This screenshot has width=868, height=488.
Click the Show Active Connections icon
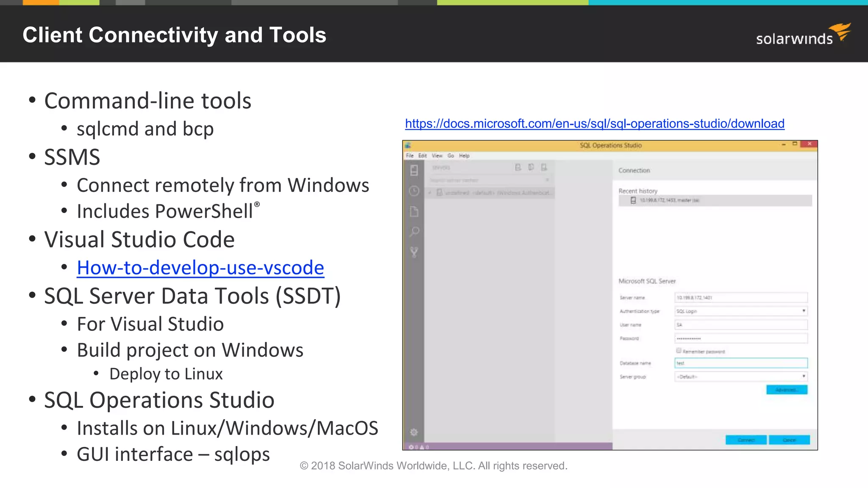544,167
